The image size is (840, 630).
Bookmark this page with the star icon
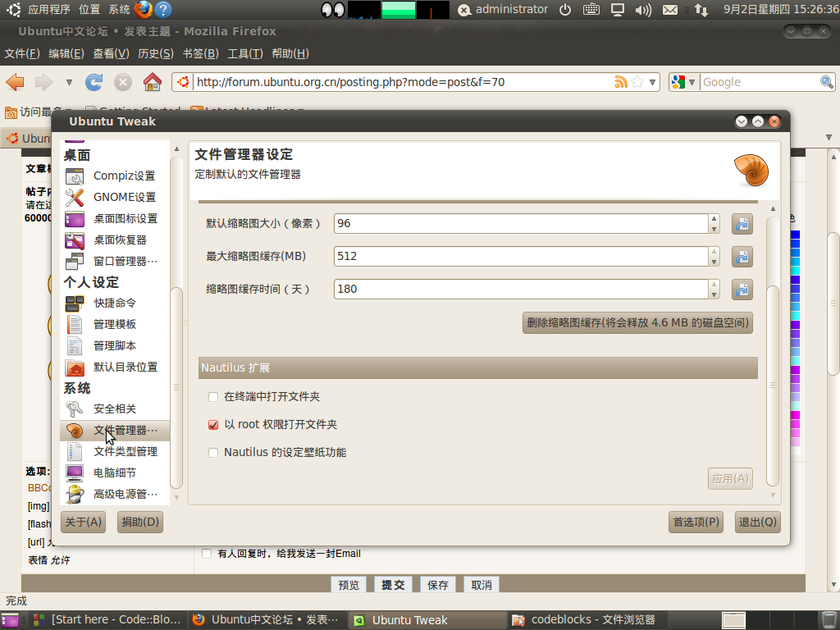637,82
